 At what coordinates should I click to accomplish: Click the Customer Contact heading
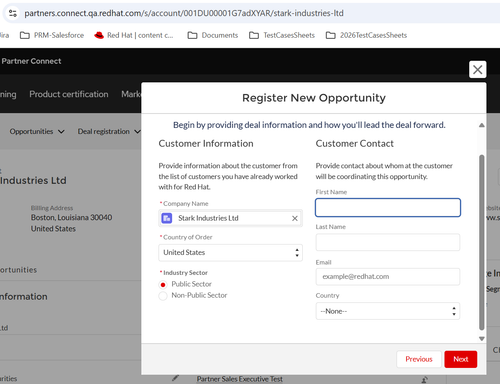click(x=355, y=144)
